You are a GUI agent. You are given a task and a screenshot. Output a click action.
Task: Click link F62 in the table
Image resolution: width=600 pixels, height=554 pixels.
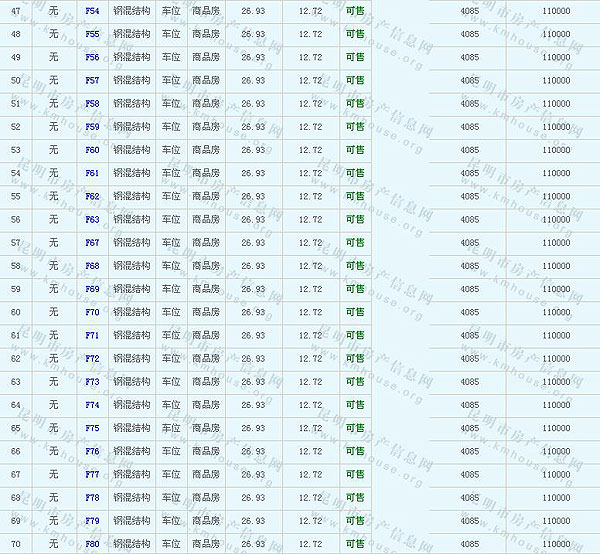coord(92,196)
